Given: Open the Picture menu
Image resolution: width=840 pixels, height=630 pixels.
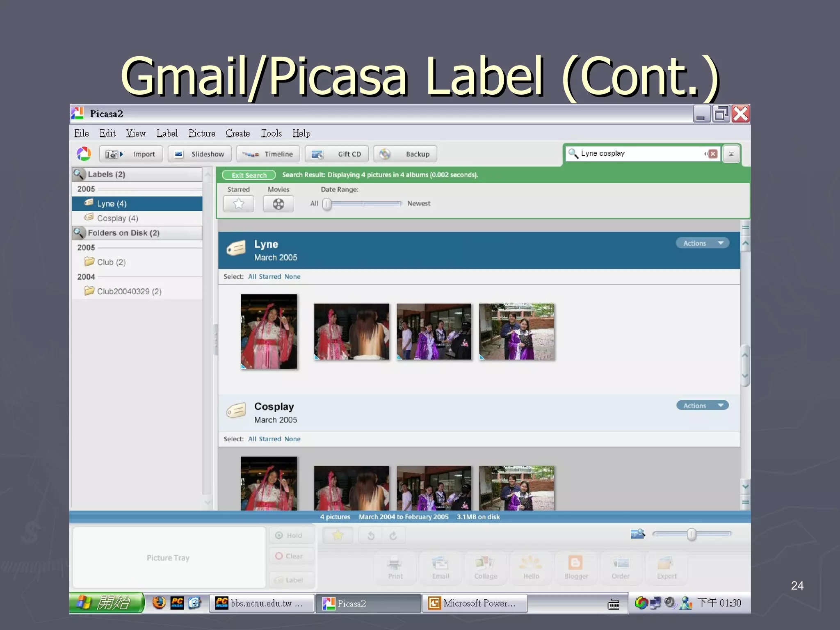Looking at the screenshot, I should click(202, 133).
